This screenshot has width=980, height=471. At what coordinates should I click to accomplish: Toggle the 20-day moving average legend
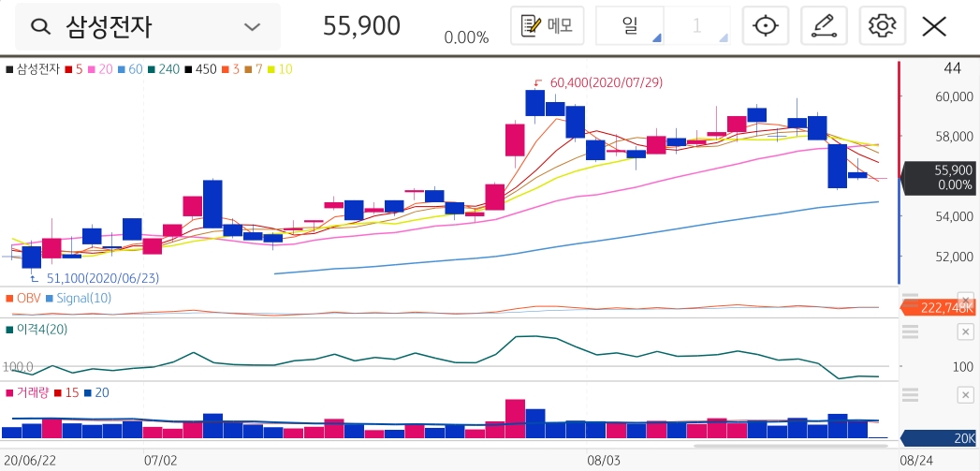[x=100, y=69]
